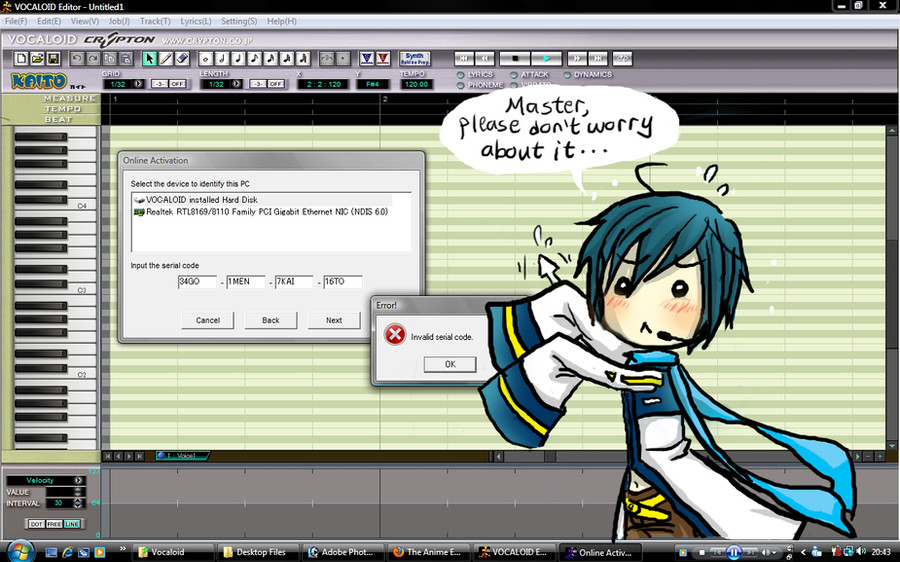Click the stop playback button
The width and height of the screenshot is (900, 562).
tap(515, 58)
